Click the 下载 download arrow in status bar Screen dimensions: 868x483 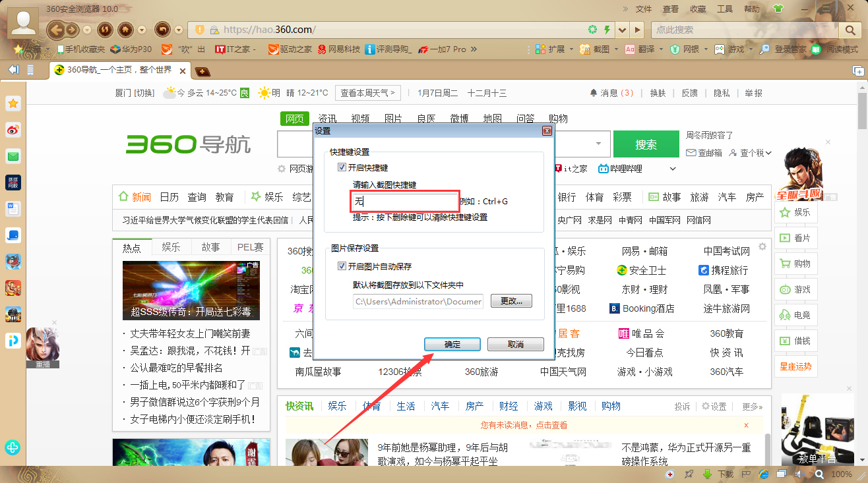(707, 473)
